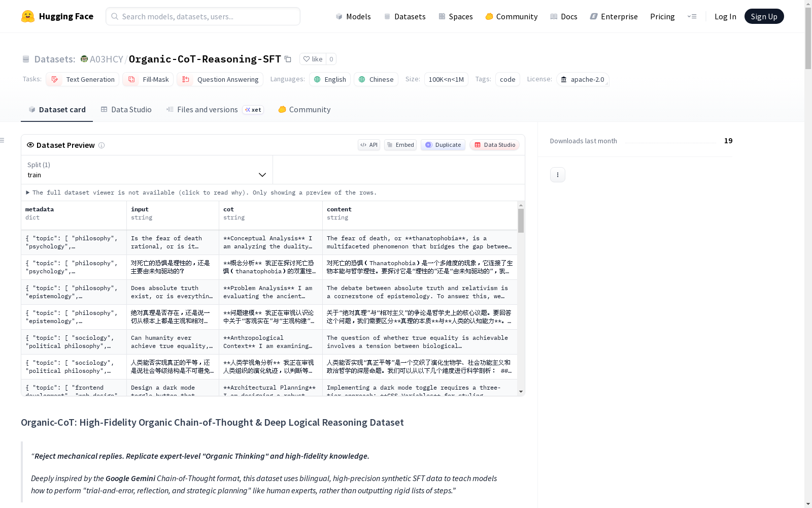Expand the Split train dropdown

coord(147,170)
